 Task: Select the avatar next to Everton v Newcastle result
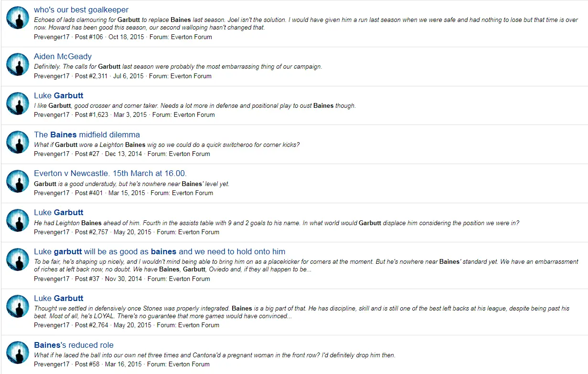pos(18,181)
